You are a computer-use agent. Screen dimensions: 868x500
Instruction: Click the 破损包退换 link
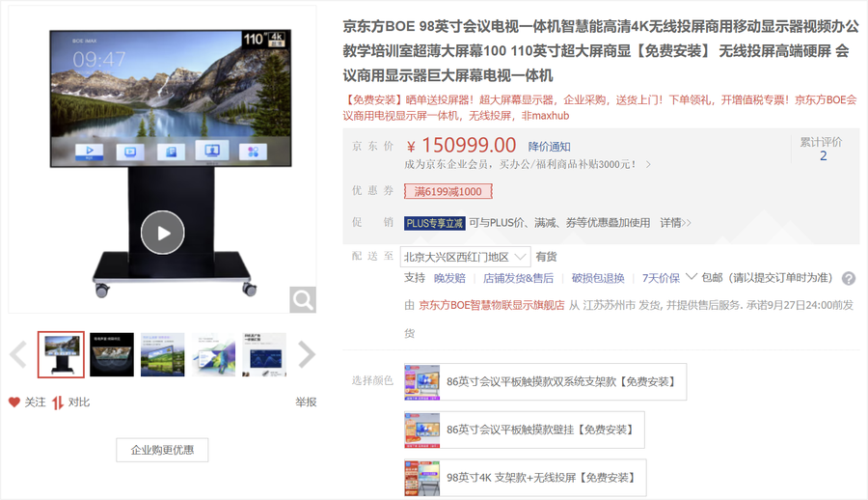(598, 278)
